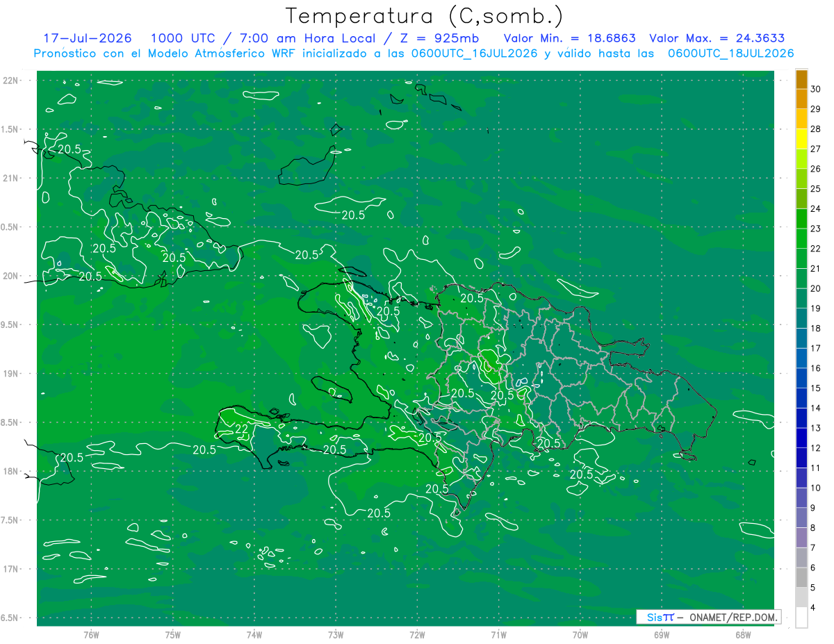
Task: Click the "18N" latitude label
Action: (11, 471)
